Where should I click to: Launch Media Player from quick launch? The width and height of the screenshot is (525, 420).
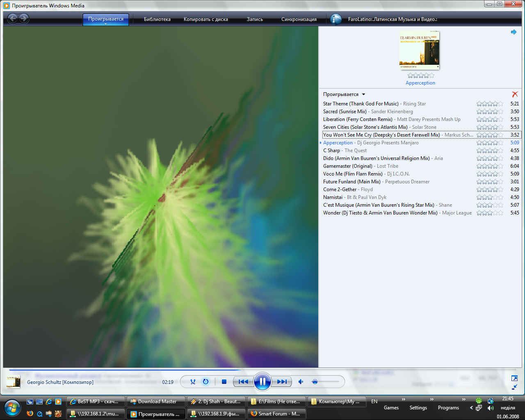point(58,402)
